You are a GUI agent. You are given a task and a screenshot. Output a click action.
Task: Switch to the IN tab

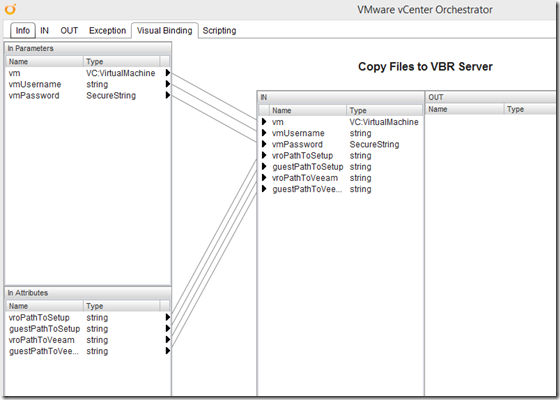[x=44, y=30]
